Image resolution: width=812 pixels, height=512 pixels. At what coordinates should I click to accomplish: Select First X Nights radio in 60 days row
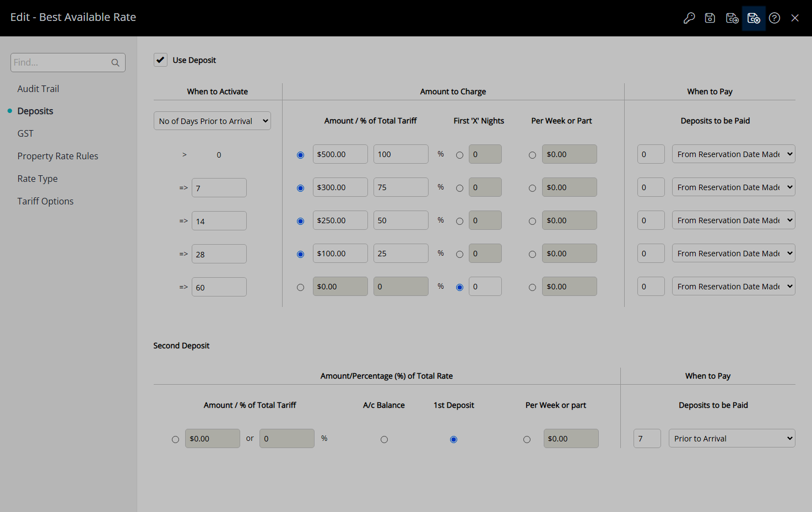click(459, 288)
